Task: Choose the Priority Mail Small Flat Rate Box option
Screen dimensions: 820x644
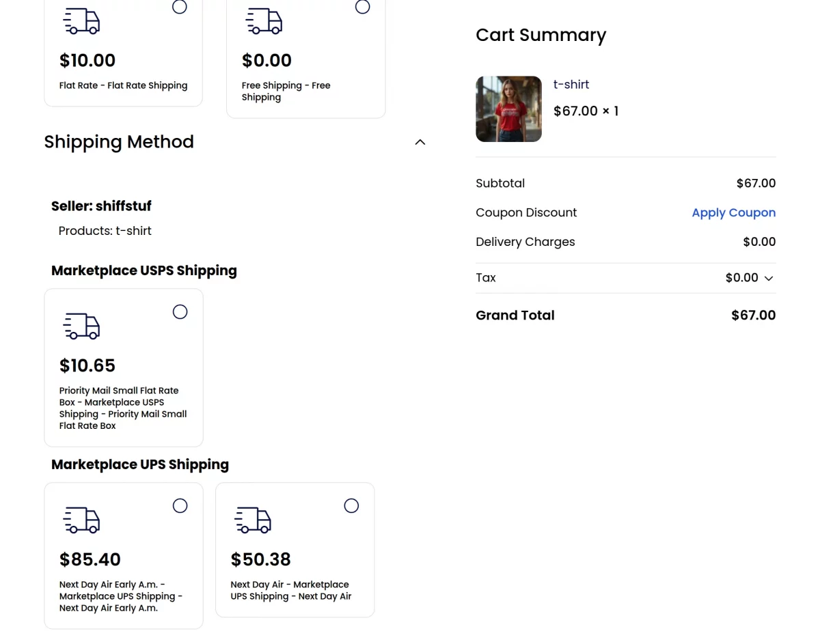Action: tap(123, 367)
